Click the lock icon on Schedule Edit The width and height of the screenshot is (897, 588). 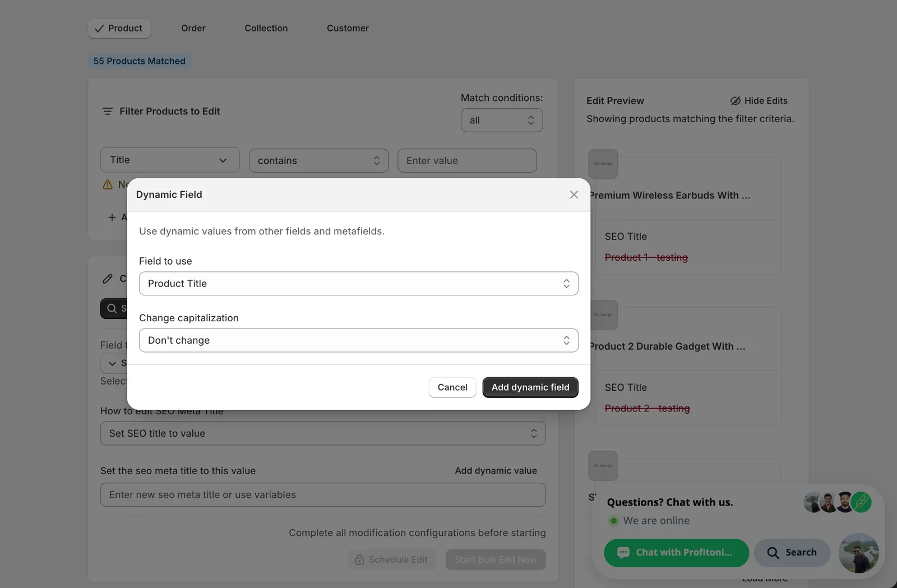359,559
